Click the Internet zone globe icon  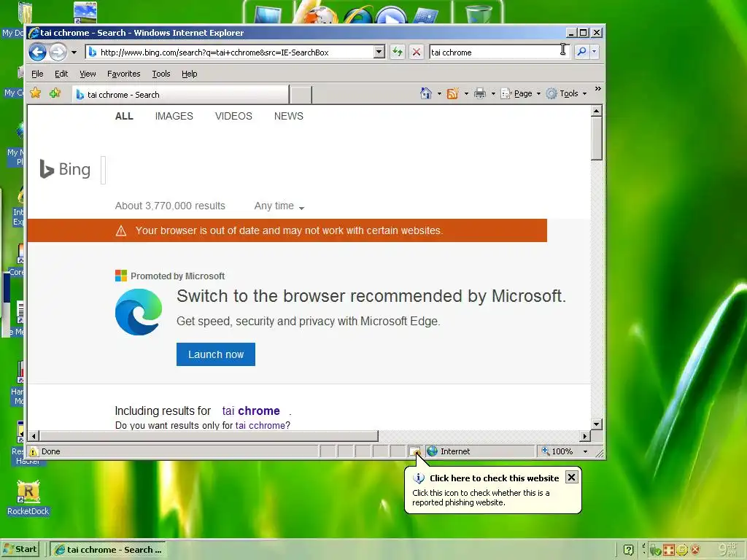(432, 451)
